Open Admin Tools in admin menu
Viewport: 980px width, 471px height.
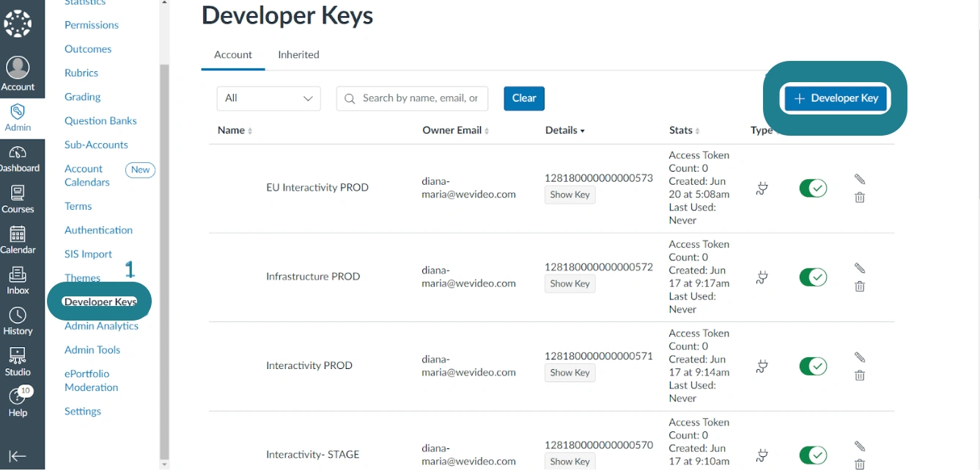92,350
